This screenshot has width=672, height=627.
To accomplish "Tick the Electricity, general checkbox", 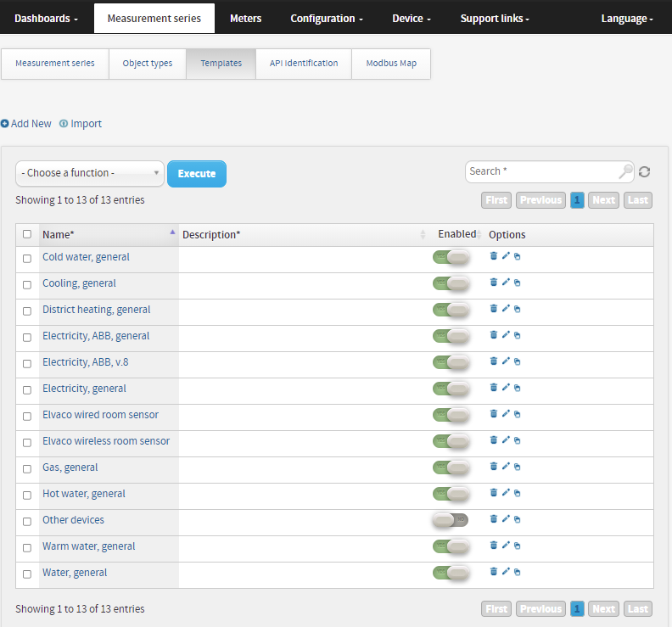I will [27, 390].
